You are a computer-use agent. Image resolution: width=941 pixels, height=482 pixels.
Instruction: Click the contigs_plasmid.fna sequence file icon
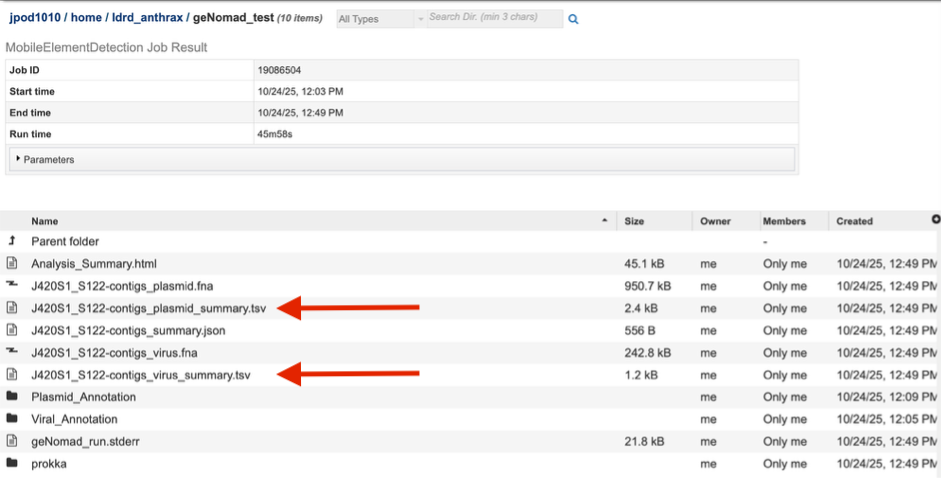click(12, 286)
